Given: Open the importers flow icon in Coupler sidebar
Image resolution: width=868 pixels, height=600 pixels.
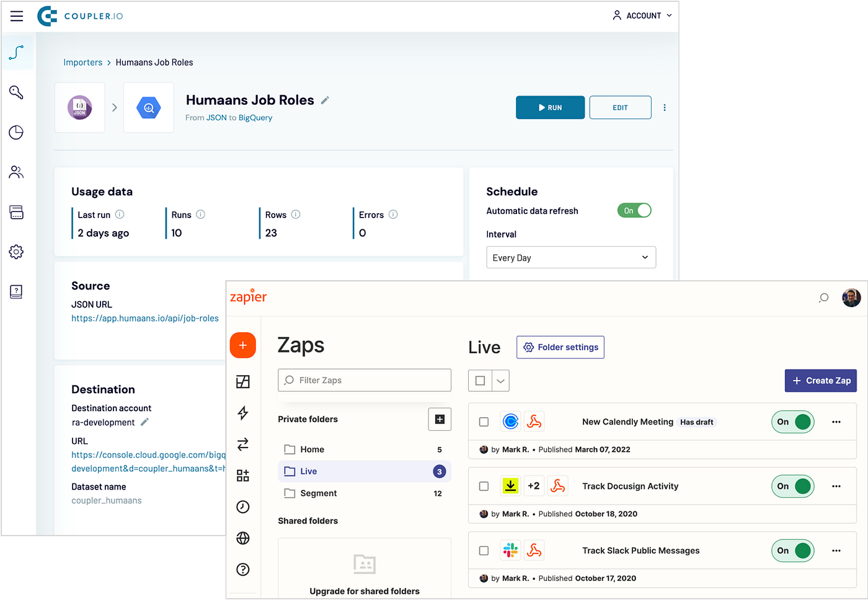Looking at the screenshot, I should click(x=17, y=53).
